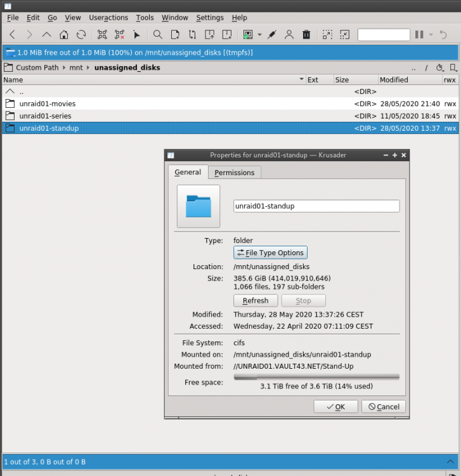This screenshot has width=461, height=476.
Task: Click the '..' parent button in path bar
Action: click(413, 68)
